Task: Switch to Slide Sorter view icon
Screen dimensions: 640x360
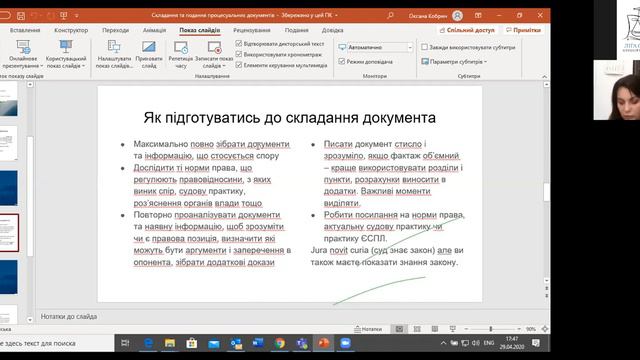Action: (417, 329)
